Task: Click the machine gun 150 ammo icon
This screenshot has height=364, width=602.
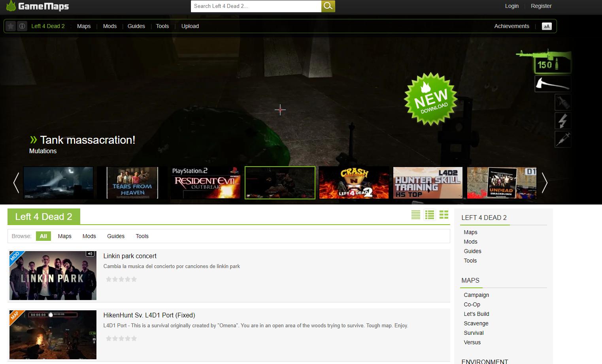Action: [544, 61]
